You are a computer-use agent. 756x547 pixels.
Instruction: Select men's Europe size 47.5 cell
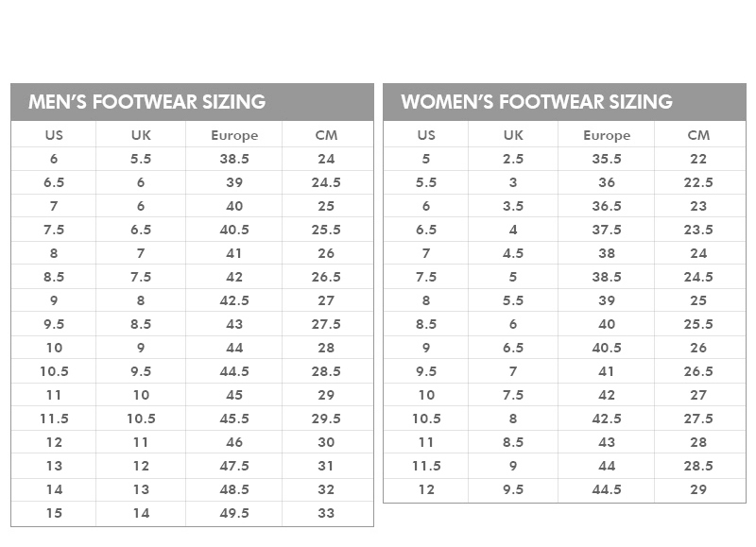234,466
